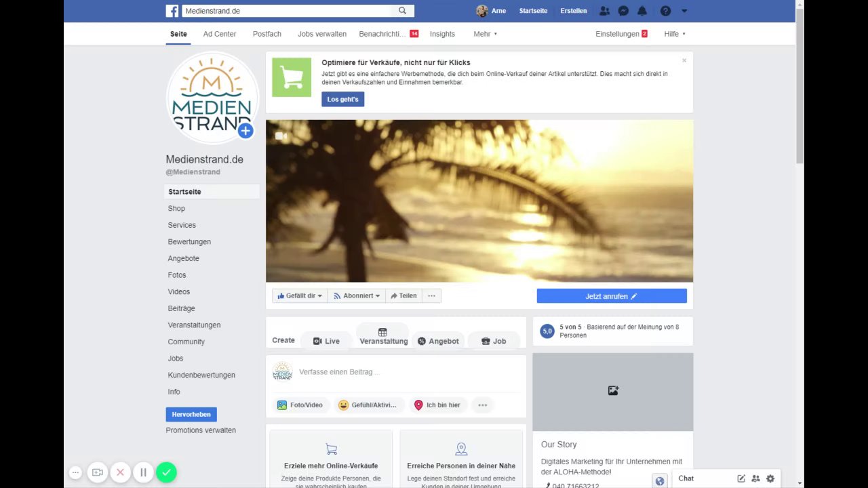Switch to the Postfach tab
The width and height of the screenshot is (868, 488).
(267, 34)
